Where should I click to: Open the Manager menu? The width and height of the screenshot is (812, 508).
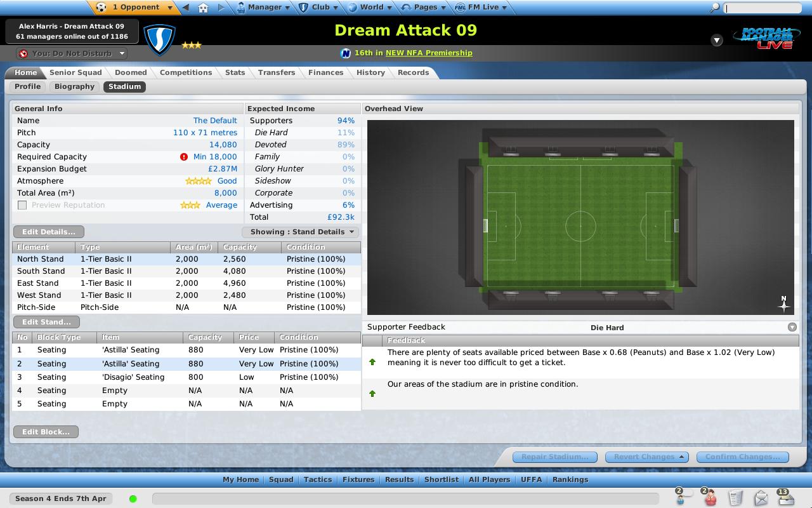click(263, 8)
